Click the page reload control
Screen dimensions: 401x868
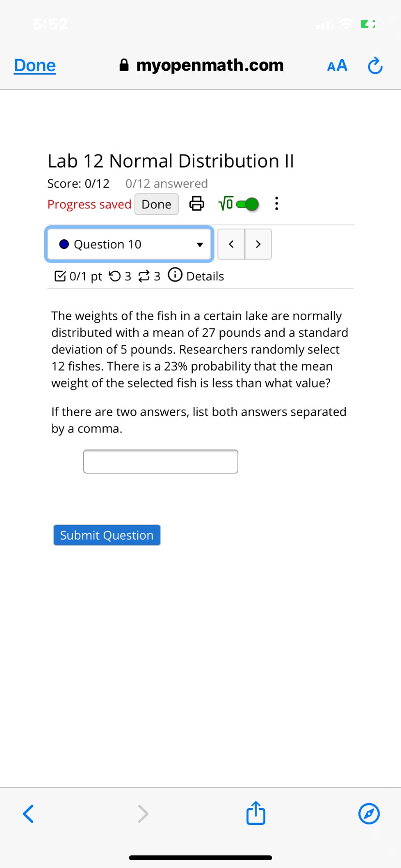pyautogui.click(x=374, y=65)
